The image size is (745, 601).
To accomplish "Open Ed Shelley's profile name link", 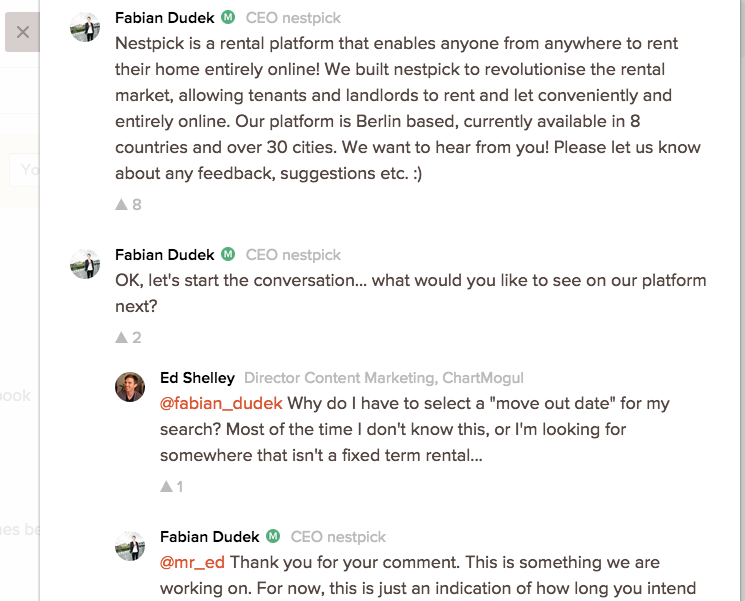I will point(197,378).
